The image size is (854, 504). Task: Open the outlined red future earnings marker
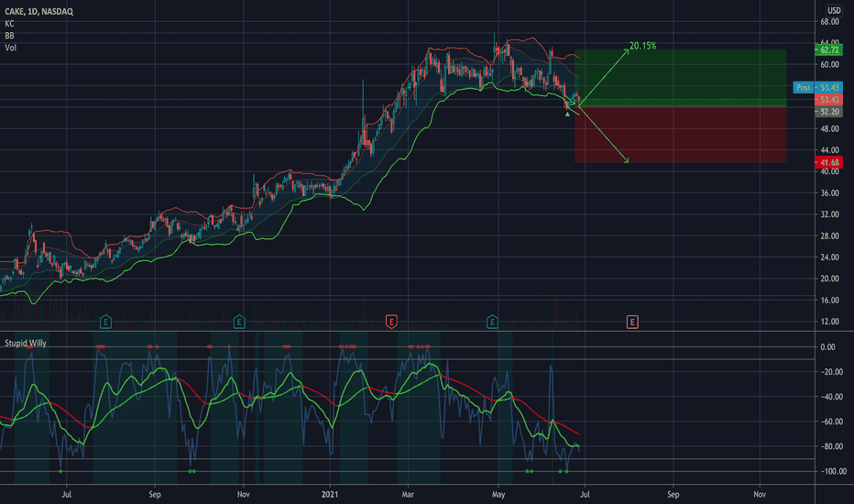[x=631, y=322]
